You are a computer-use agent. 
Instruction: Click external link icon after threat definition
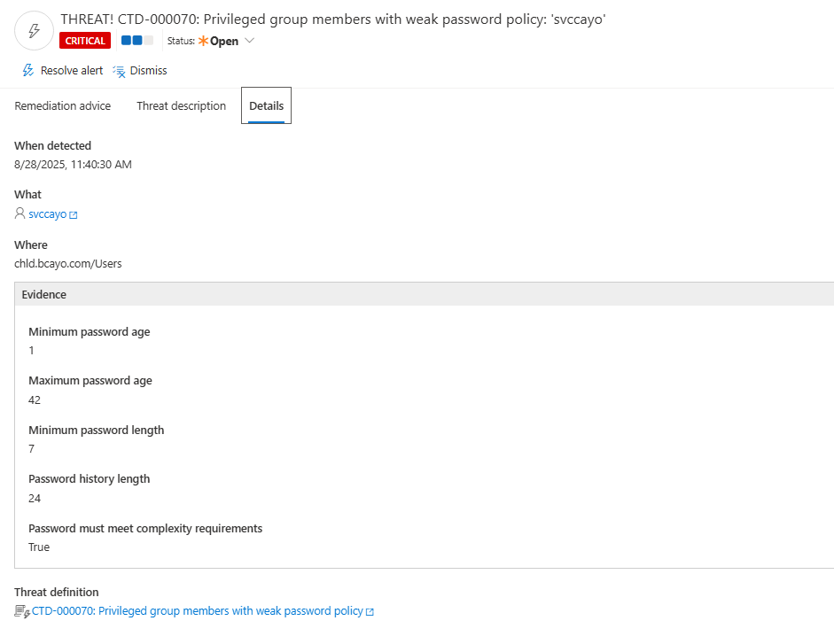coord(370,611)
